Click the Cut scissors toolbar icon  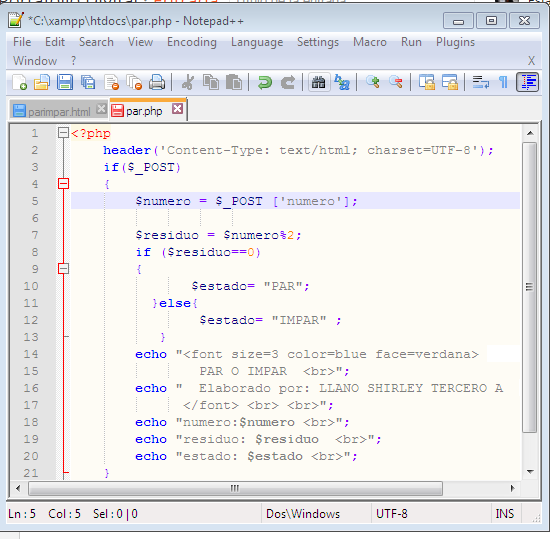pyautogui.click(x=188, y=82)
